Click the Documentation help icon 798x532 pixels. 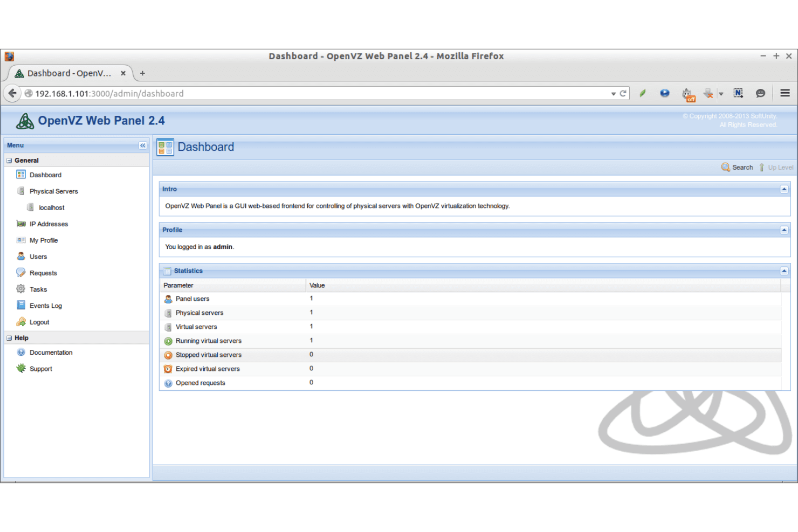click(x=21, y=352)
